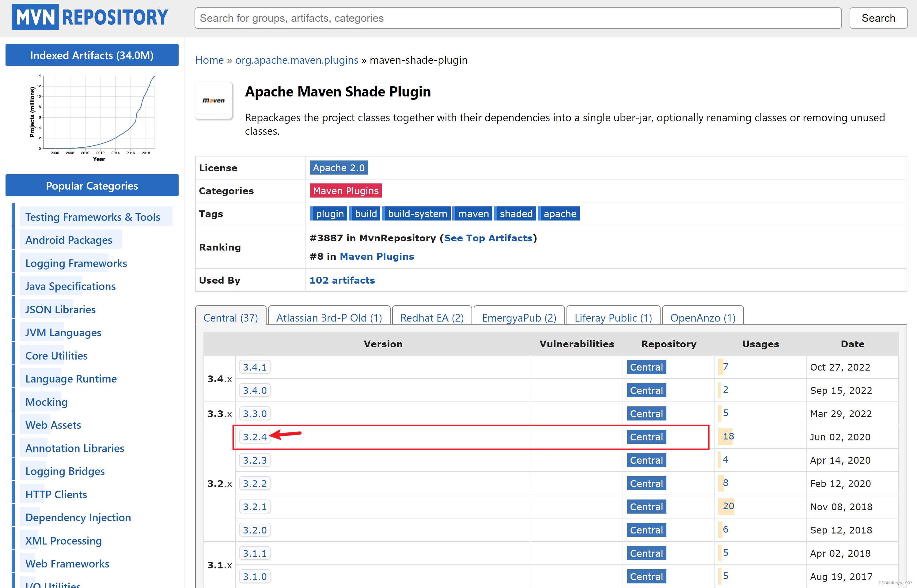Go to org.apache.maven.plugins breadcrumb
The height and width of the screenshot is (588, 917).
pos(296,60)
